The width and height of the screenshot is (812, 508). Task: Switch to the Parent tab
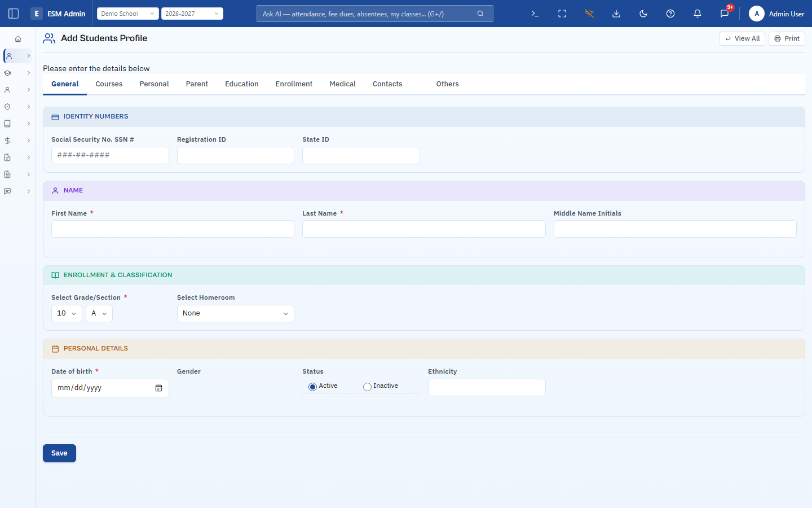[x=197, y=84]
